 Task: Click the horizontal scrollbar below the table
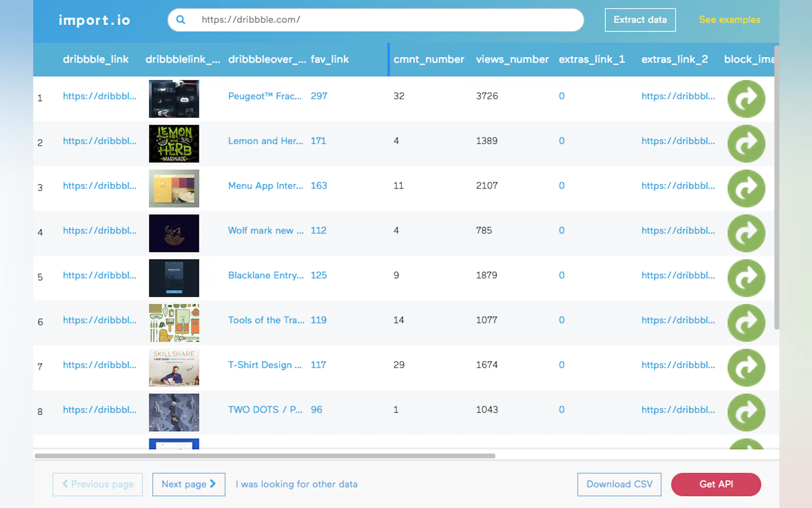tap(265, 456)
